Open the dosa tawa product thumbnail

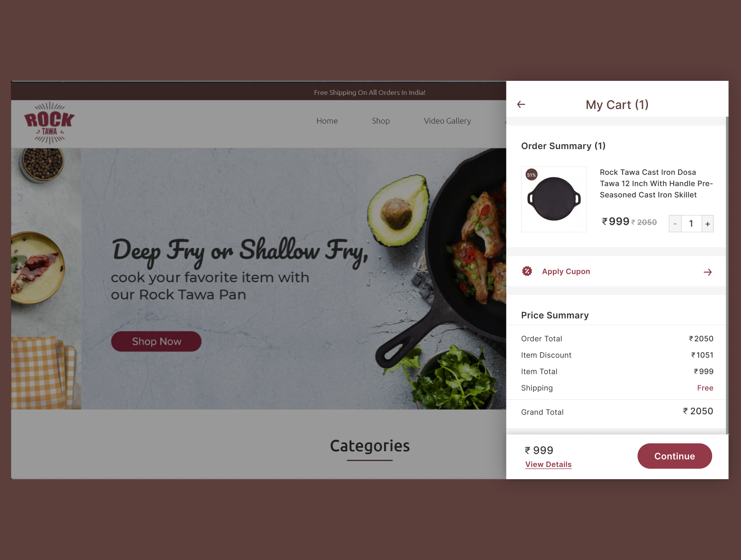click(x=554, y=199)
